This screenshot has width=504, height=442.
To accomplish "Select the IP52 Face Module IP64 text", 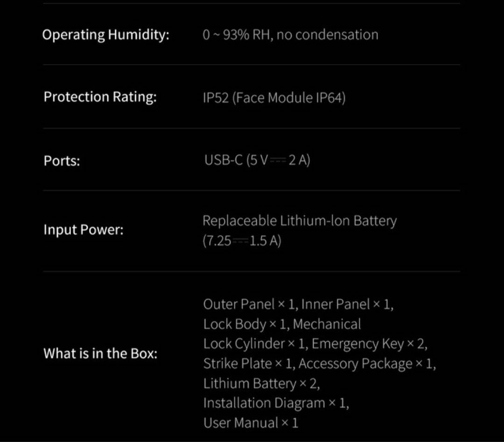I will pyautogui.click(x=274, y=97).
